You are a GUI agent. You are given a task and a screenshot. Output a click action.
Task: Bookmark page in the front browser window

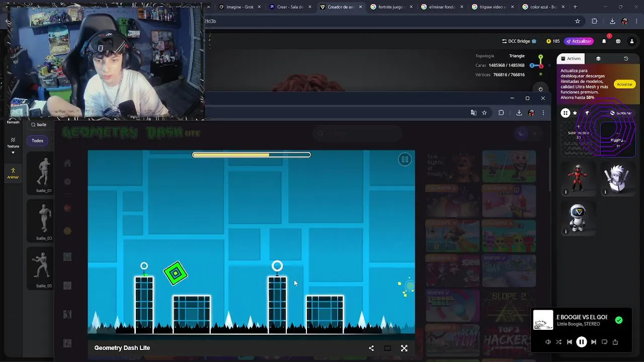pyautogui.click(x=484, y=113)
